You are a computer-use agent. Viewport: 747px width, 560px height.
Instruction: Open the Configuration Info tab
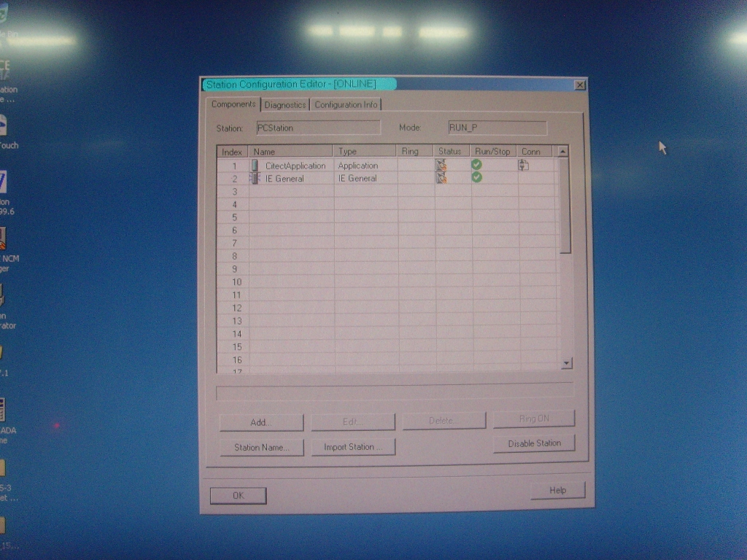347,105
